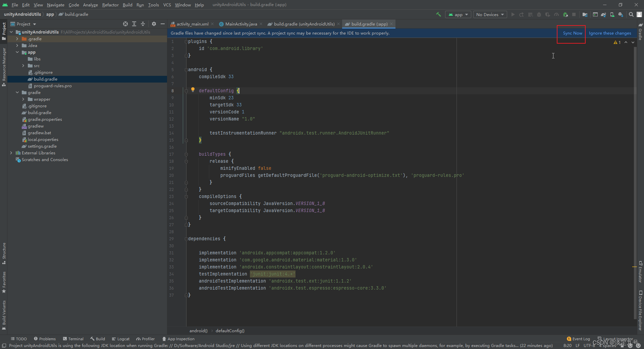Open the TODO tool window

pos(19,339)
